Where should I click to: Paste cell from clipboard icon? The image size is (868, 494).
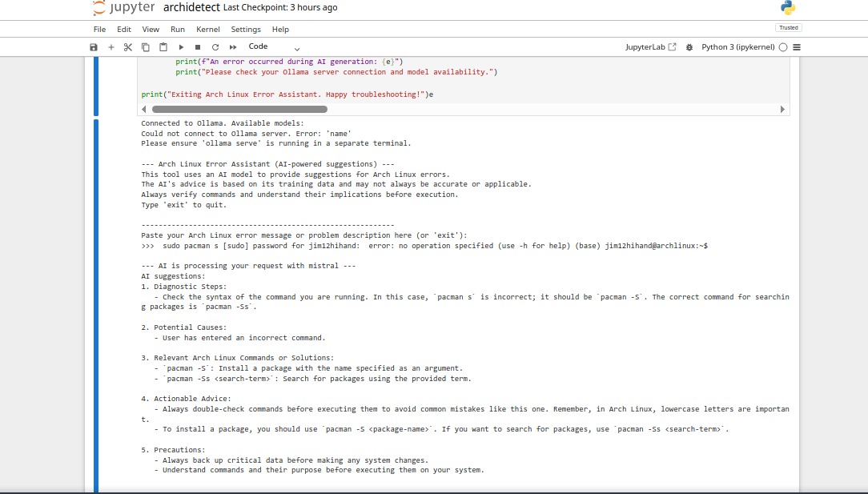pyautogui.click(x=163, y=47)
